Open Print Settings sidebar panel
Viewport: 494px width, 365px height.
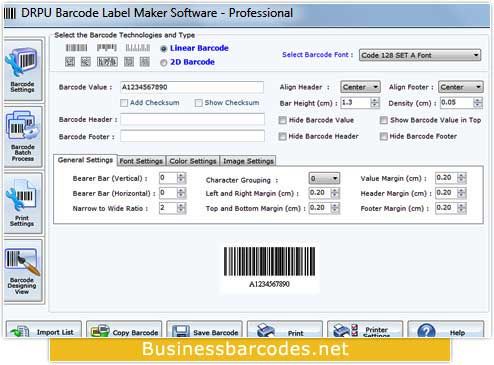[23, 203]
